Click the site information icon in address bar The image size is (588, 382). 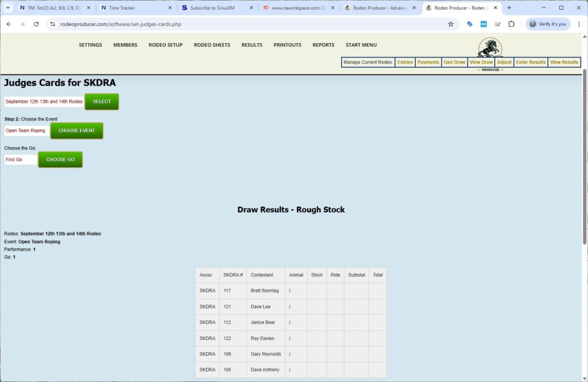52,24
